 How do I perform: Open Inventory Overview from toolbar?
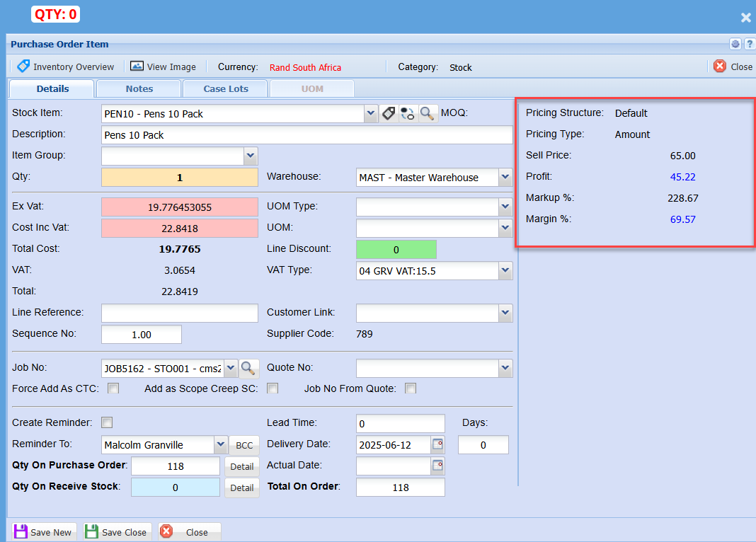pyautogui.click(x=65, y=67)
